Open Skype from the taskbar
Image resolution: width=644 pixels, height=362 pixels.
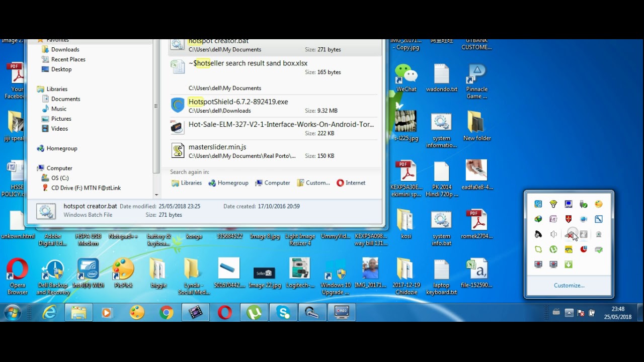click(284, 313)
